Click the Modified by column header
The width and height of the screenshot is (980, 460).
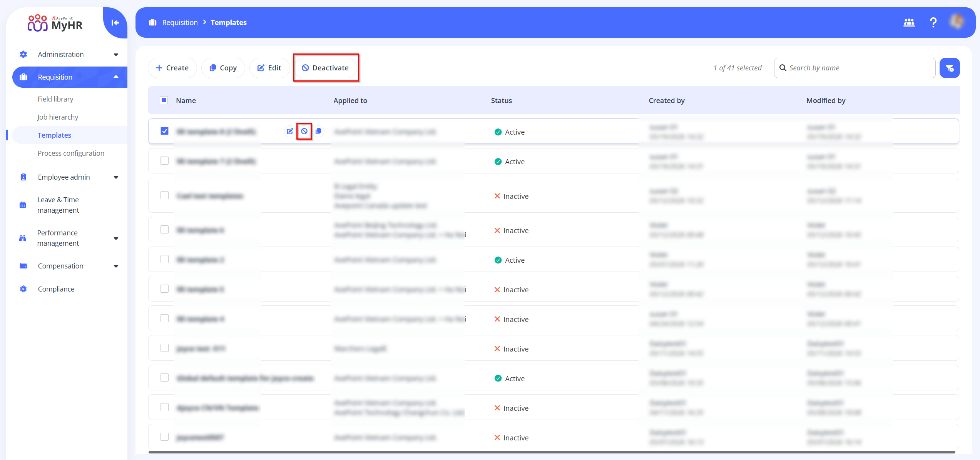(826, 100)
